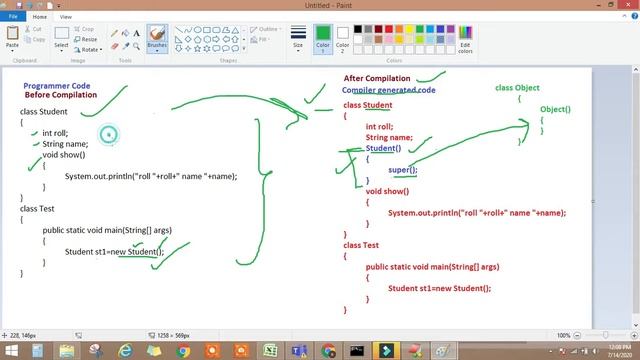
Task: Open the shape Fill dropdown
Action: pos(260,40)
